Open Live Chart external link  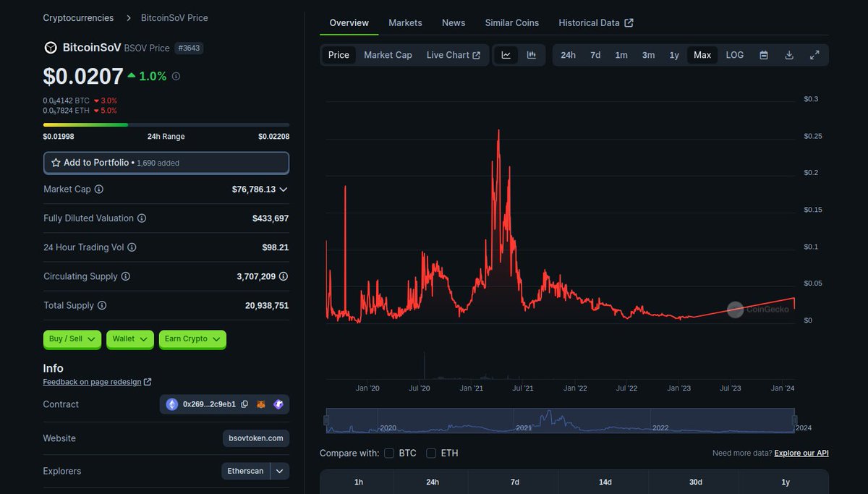click(x=454, y=55)
